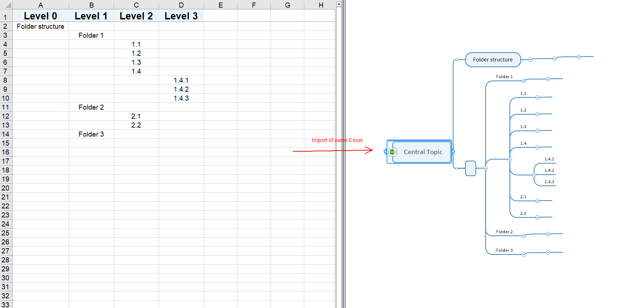Select the 1.4.2 subtopic in the mind map
Image resolution: width=644 pixels, height=308 pixels.
[x=549, y=170]
